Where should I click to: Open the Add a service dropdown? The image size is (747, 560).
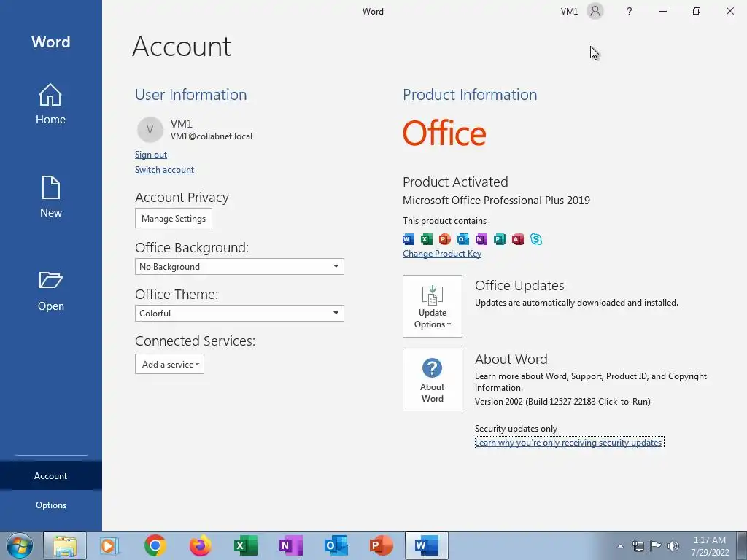tap(169, 365)
